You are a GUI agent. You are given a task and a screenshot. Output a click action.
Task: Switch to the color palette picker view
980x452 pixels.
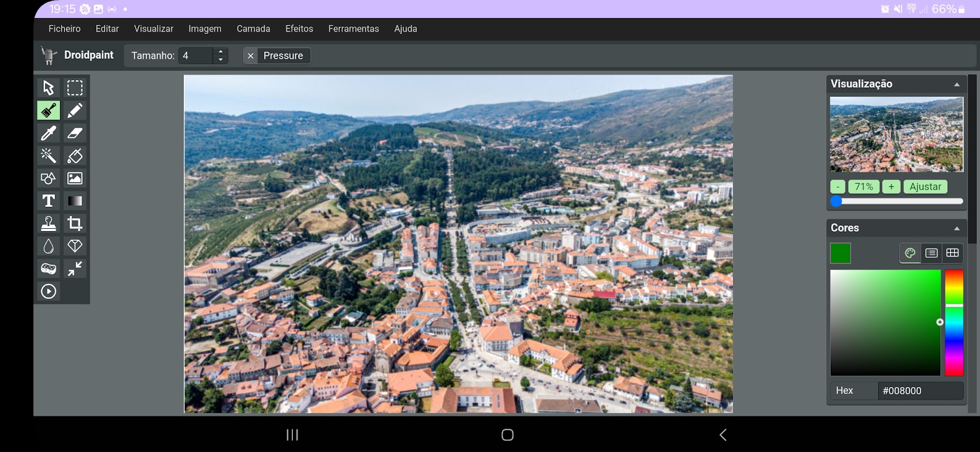(910, 253)
